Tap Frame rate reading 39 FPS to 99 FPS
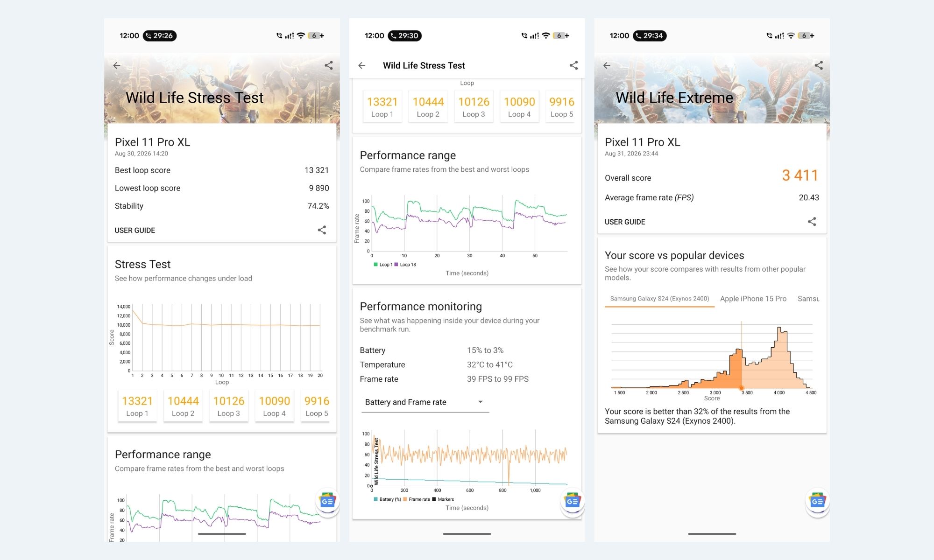934x560 pixels. (x=498, y=379)
